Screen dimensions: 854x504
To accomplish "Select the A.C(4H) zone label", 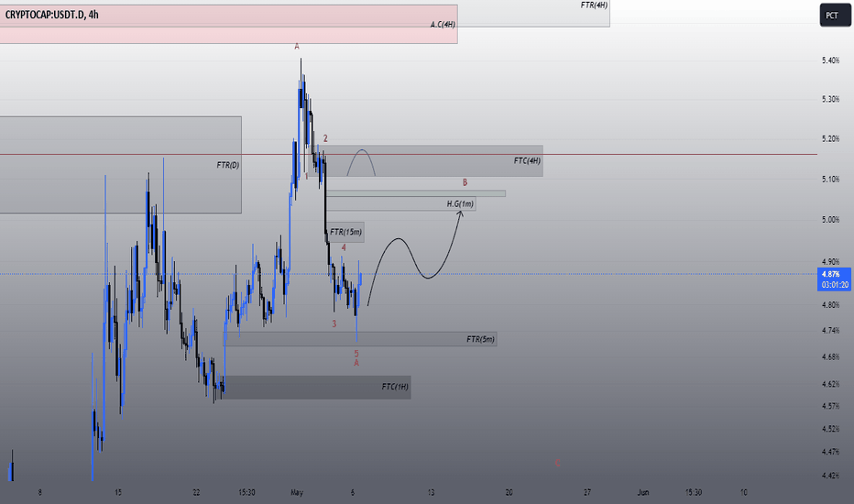I will tap(443, 25).
